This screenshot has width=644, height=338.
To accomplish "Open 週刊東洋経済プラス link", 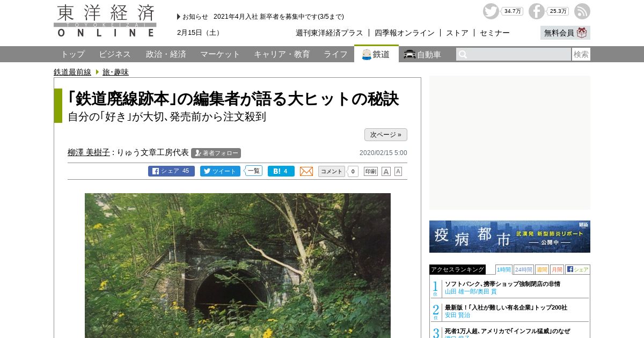I will coord(329,33).
